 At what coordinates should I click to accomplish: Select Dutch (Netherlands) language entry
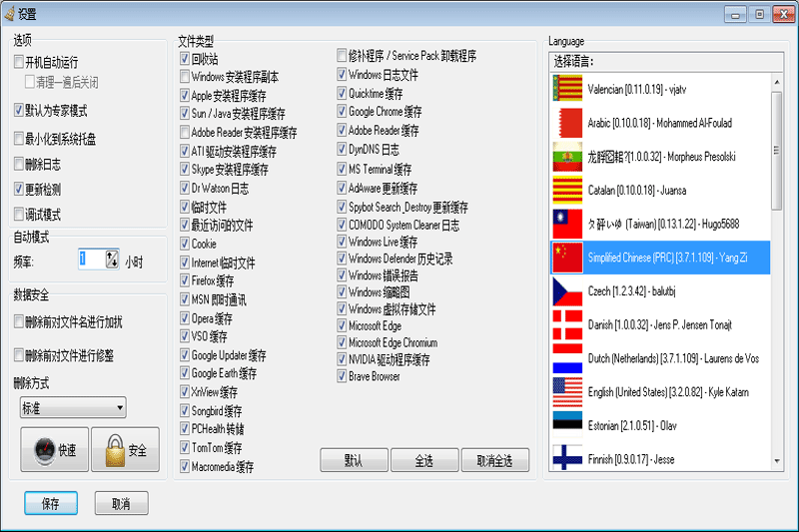(661, 358)
